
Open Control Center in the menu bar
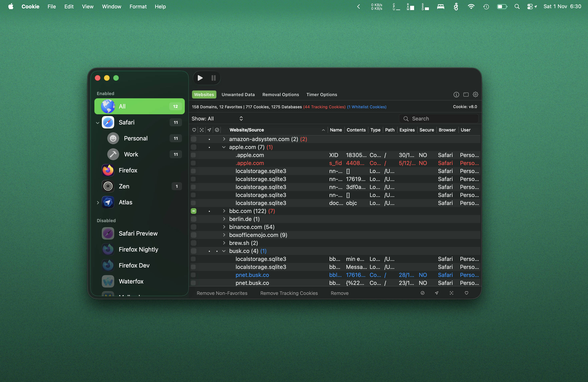coord(530,7)
